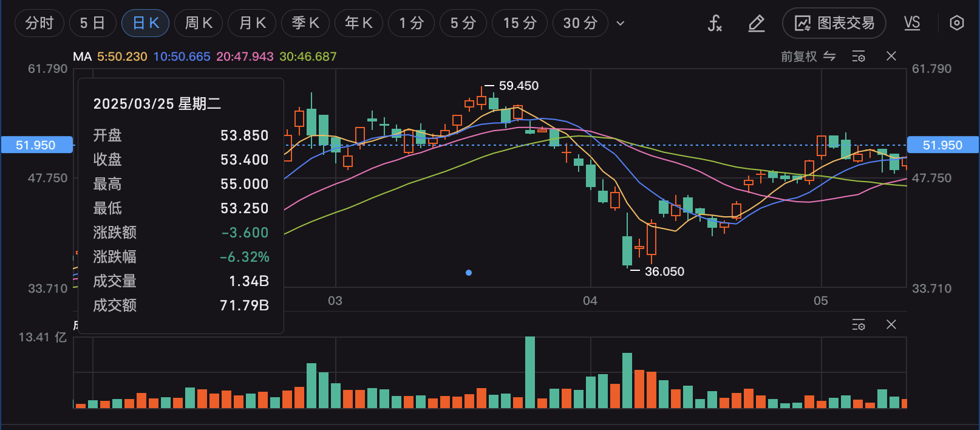The width and height of the screenshot is (980, 430).
Task: Click the 最低 53.250 low price row
Action: 181,208
